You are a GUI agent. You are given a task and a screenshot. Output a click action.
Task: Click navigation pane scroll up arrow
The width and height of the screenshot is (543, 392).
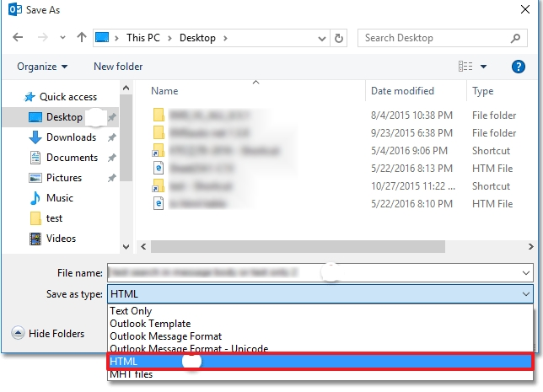tap(126, 88)
